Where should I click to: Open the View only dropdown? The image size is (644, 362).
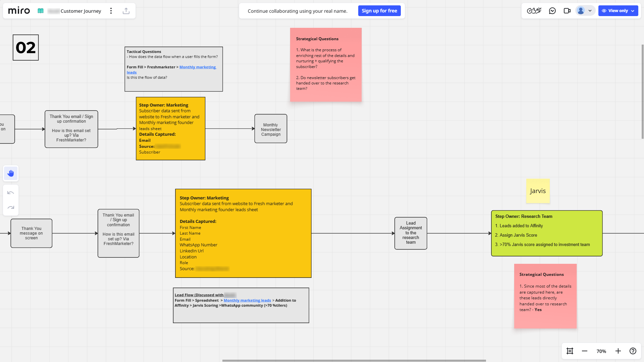[x=618, y=11]
